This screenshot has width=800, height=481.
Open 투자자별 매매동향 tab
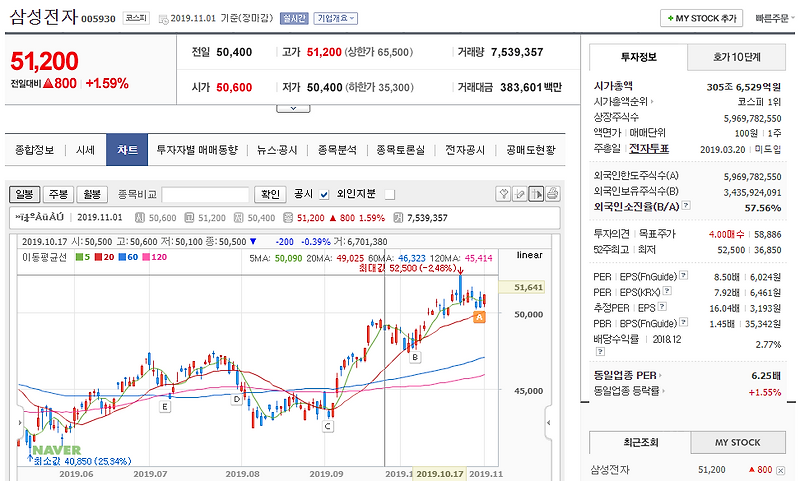coord(197,150)
